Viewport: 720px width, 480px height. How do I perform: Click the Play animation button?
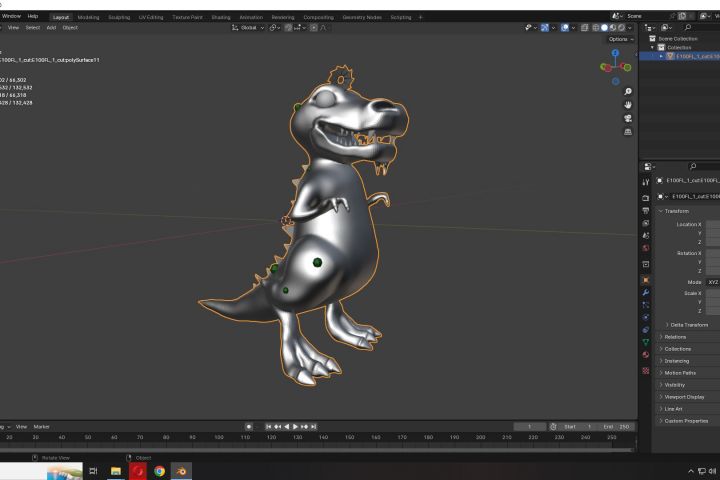click(x=295, y=427)
